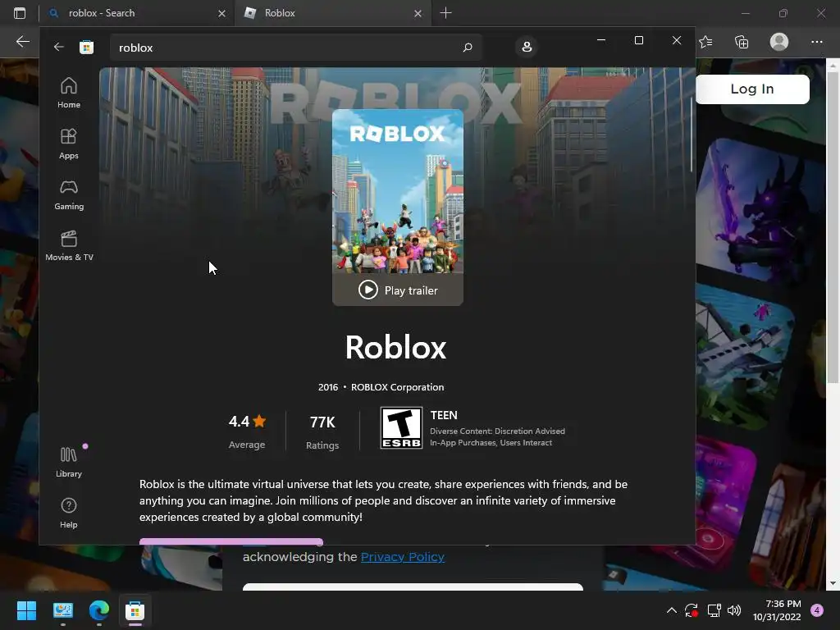Click the Edge web page scrollbar
Viewport: 840px width, 630px height.
[x=833, y=229]
